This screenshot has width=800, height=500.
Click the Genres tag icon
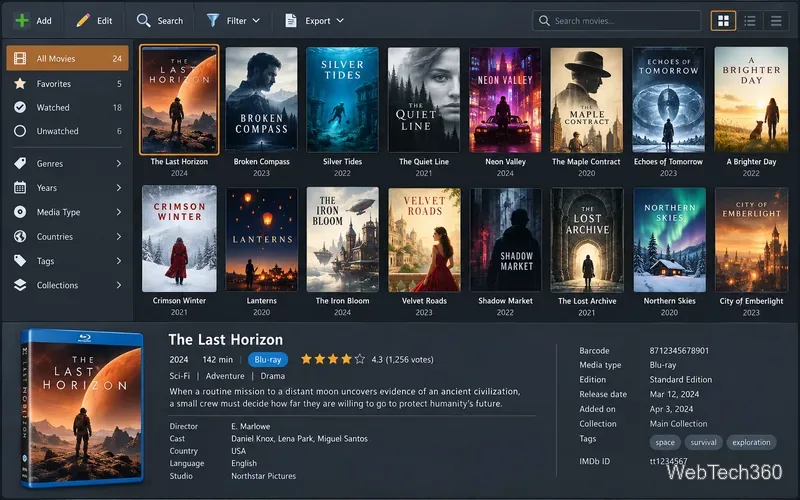pyautogui.click(x=20, y=163)
